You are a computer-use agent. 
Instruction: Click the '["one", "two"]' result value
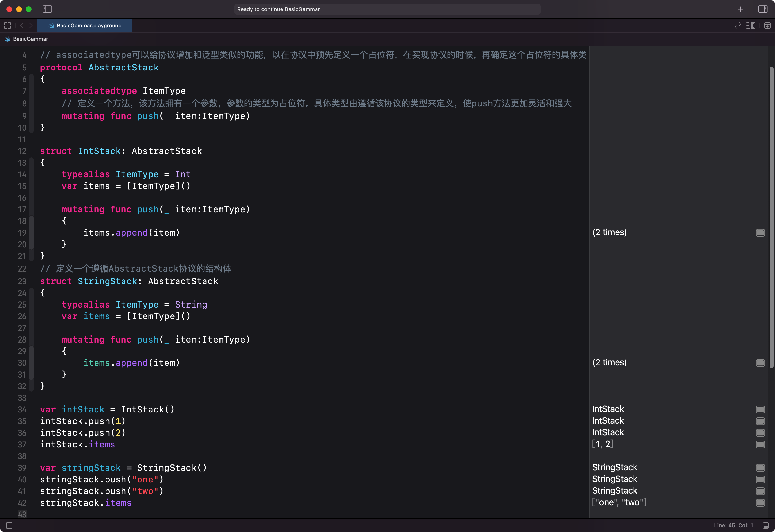click(619, 502)
